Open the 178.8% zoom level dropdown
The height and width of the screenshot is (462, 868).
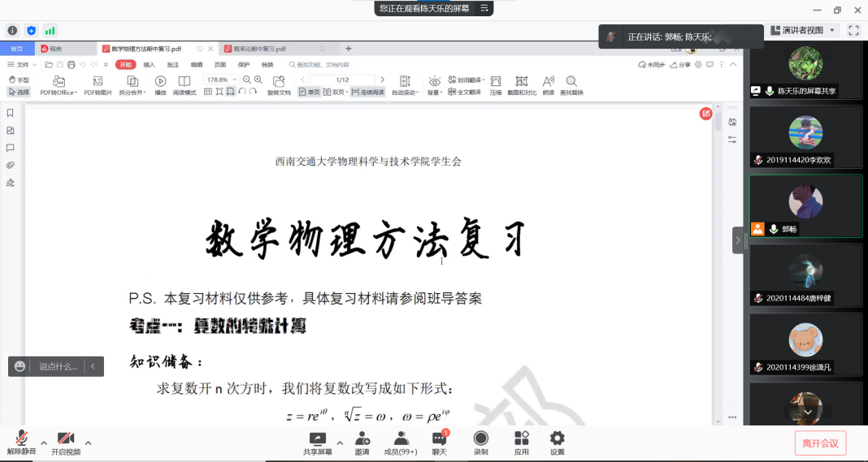pos(220,80)
